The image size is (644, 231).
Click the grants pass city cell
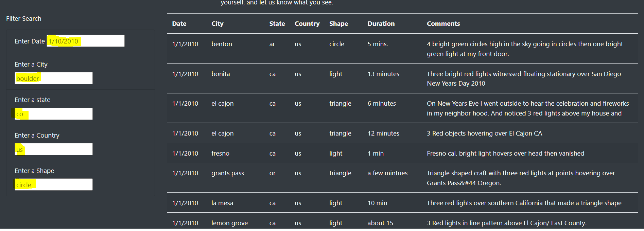[x=228, y=173]
